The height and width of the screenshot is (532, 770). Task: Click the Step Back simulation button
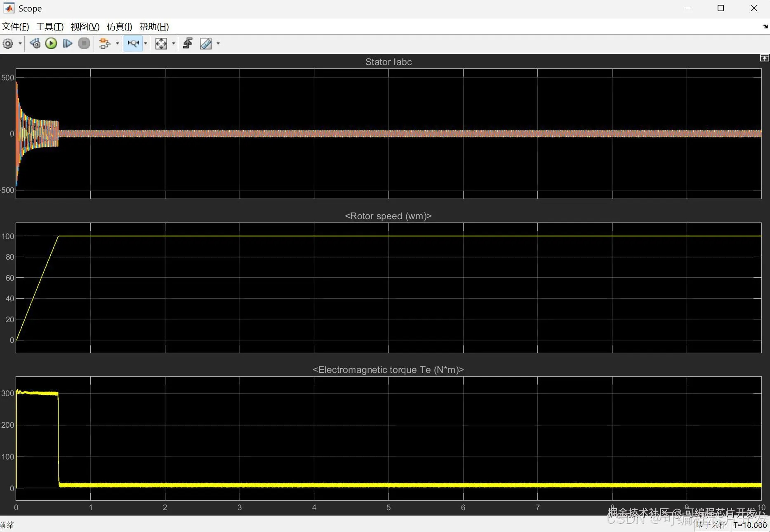(35, 43)
